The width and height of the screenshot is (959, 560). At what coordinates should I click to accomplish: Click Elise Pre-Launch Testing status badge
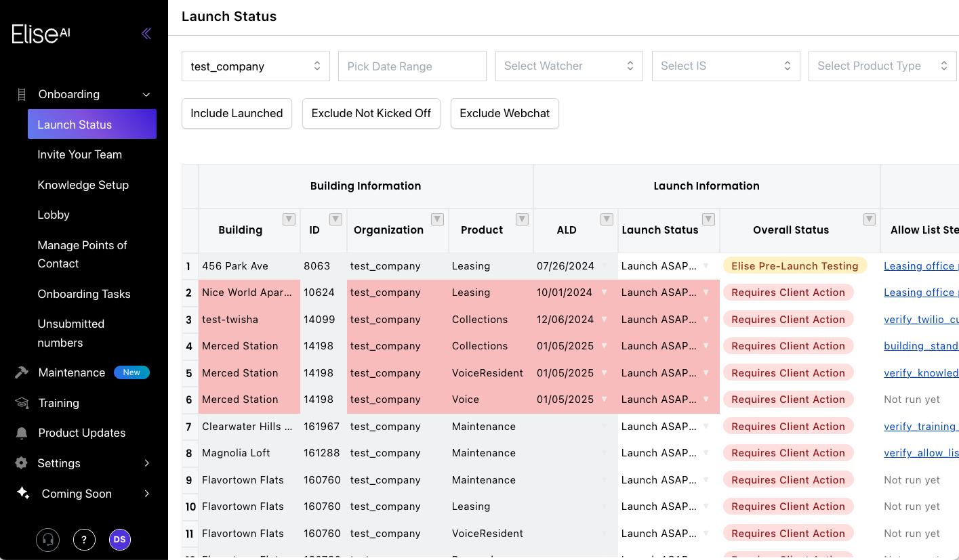pyautogui.click(x=795, y=266)
